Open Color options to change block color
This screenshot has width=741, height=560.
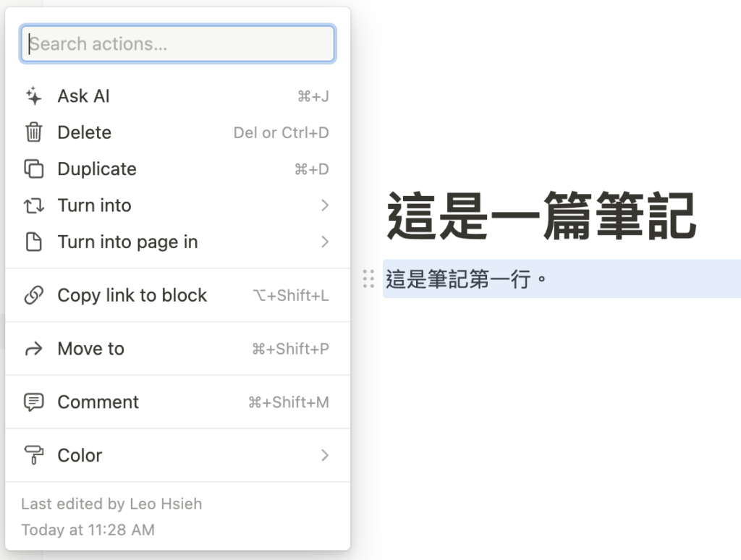coord(80,456)
